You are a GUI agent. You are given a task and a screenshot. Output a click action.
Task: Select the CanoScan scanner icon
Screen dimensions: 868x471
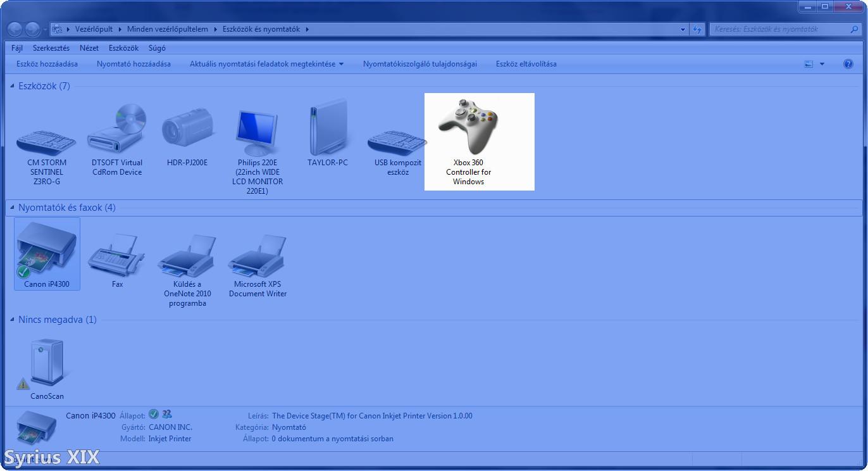47,368
